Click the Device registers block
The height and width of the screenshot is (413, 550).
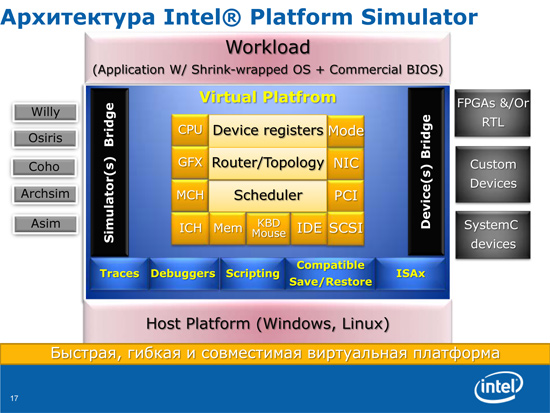(x=268, y=131)
